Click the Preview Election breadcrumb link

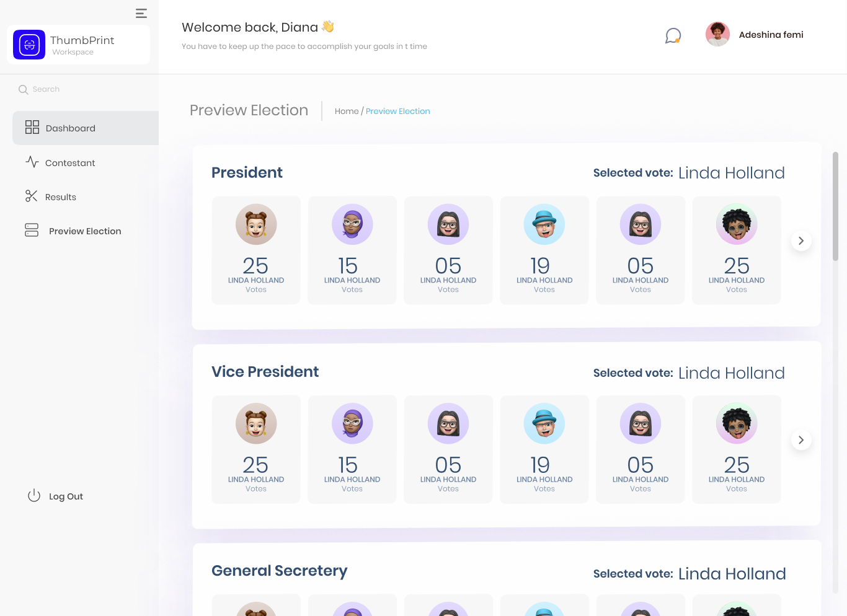[397, 112]
